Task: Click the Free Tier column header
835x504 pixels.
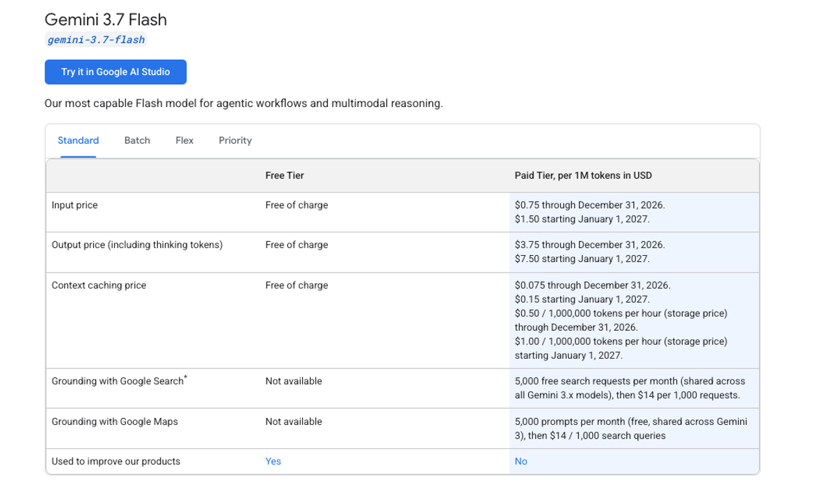Action: [285, 175]
